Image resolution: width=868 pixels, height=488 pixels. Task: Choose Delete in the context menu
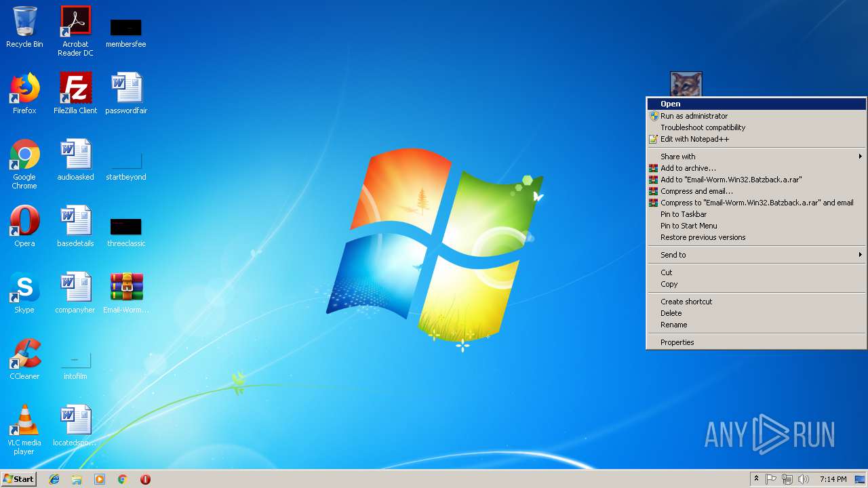(756, 313)
